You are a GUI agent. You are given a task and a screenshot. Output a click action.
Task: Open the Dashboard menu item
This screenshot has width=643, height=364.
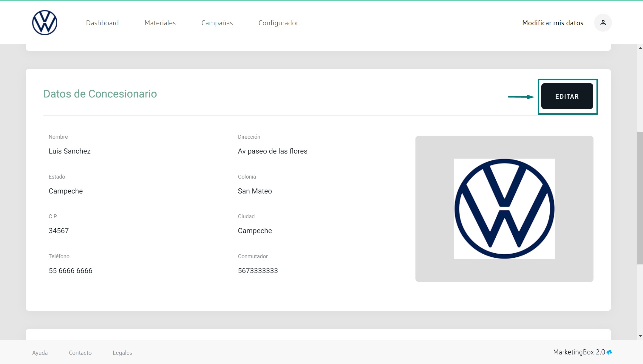[102, 23]
